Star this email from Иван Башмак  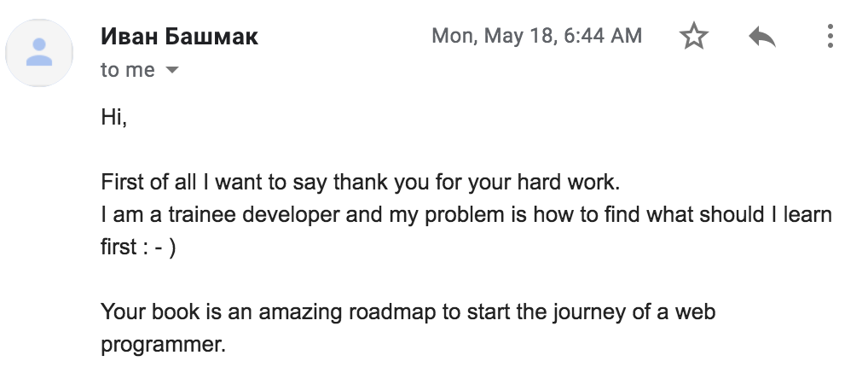click(x=693, y=37)
